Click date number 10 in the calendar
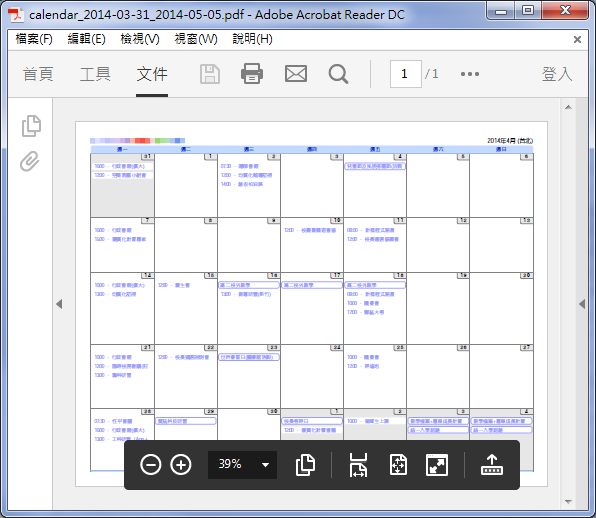This screenshot has width=596, height=518. [337, 220]
